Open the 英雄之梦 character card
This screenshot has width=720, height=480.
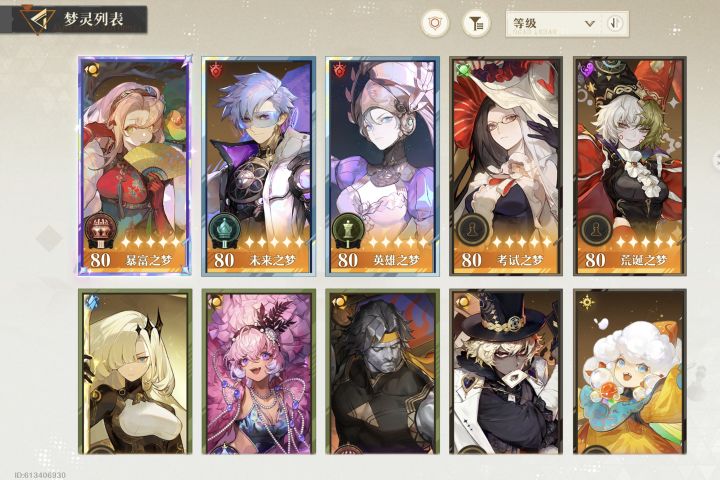[382, 166]
